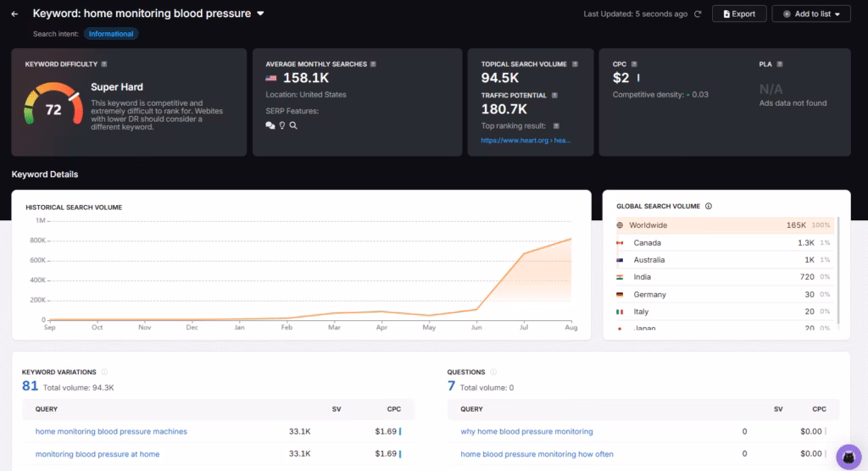The image size is (868, 471).
Task: Refresh the last updated data
Action: coord(698,14)
